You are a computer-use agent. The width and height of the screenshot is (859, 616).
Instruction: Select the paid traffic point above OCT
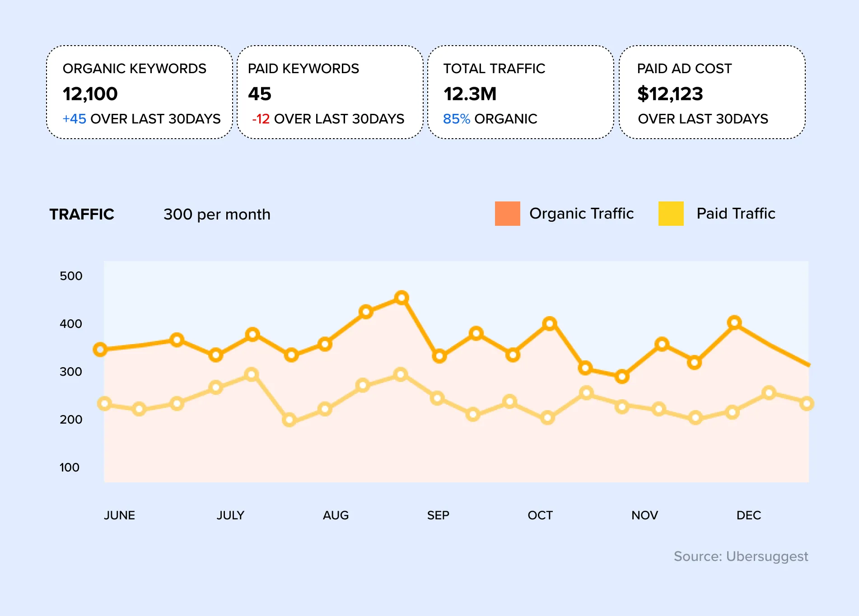546,417
